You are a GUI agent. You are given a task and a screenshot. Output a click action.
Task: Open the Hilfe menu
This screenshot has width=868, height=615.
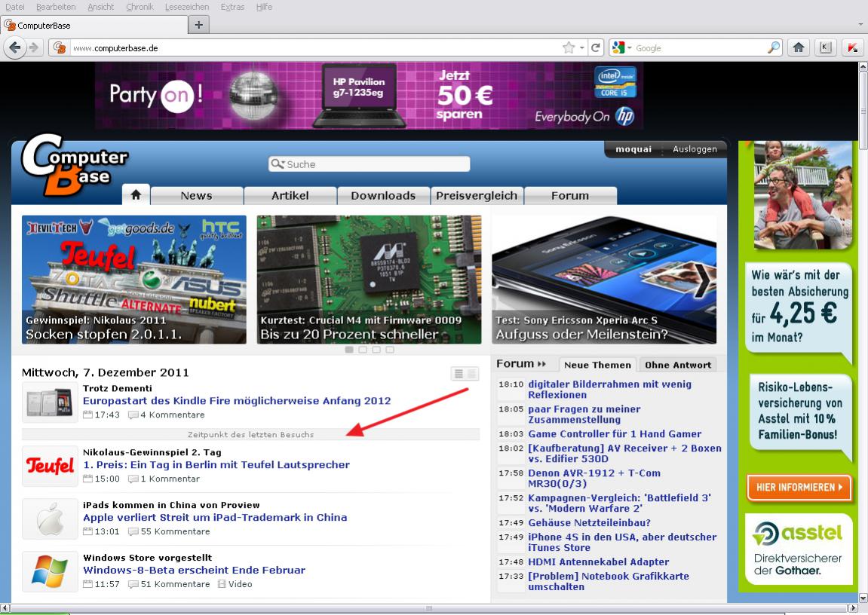[264, 7]
